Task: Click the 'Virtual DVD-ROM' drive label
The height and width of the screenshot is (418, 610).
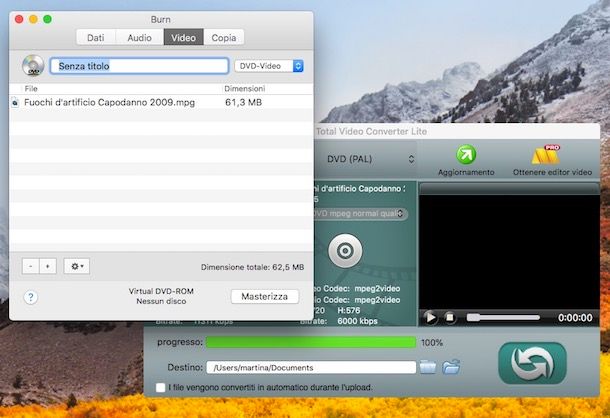Action: [161, 291]
